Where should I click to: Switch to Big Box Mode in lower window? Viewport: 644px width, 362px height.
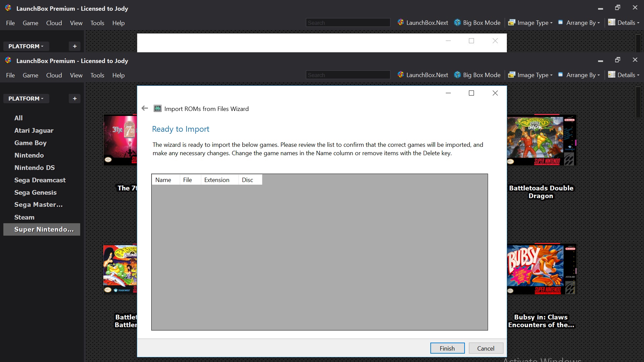point(477,75)
